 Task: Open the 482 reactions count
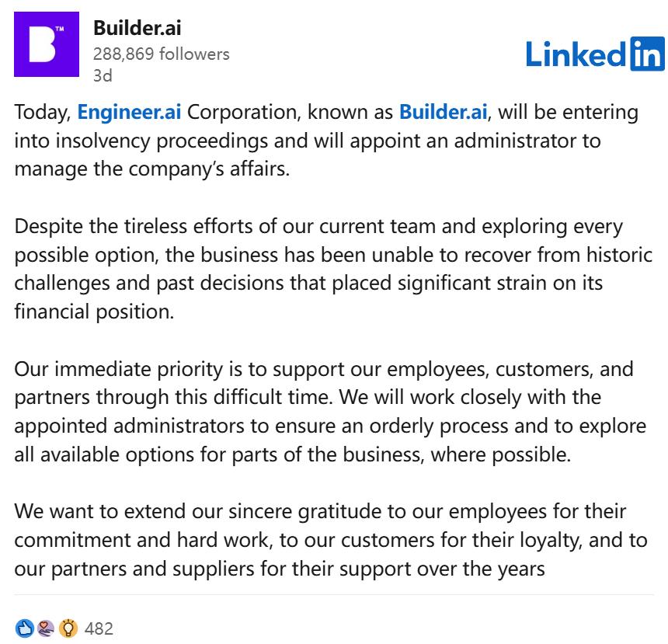tap(99, 628)
